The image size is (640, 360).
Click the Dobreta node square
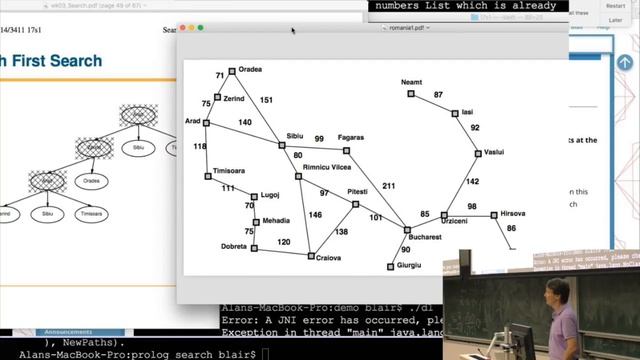[x=254, y=248]
